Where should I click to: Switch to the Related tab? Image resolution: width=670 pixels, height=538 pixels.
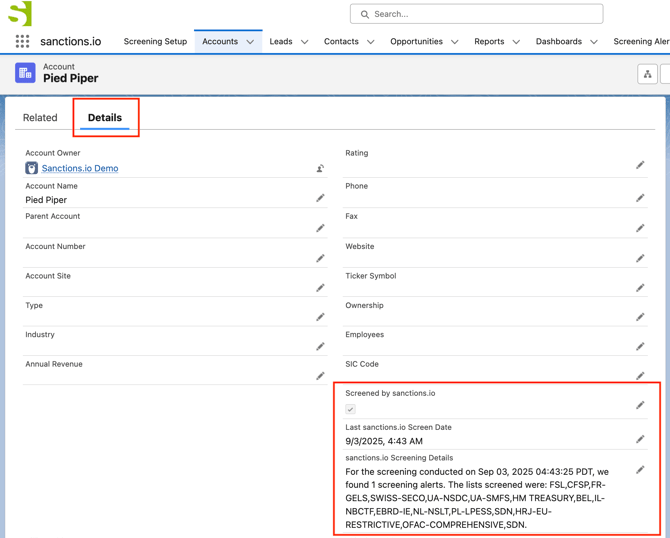click(x=40, y=118)
